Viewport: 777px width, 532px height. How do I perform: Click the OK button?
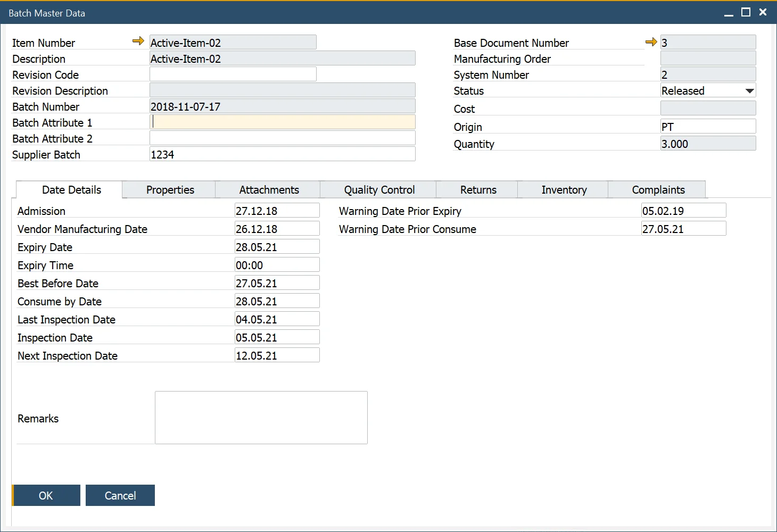(46, 495)
